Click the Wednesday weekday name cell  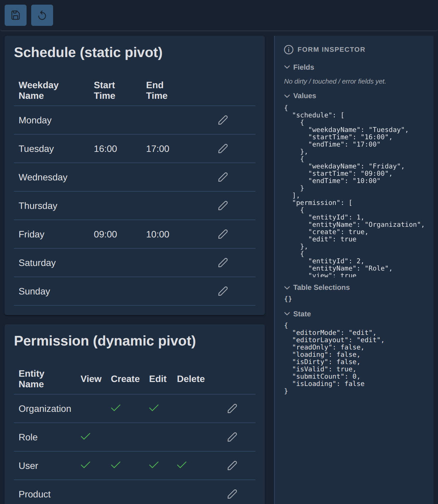pos(43,177)
